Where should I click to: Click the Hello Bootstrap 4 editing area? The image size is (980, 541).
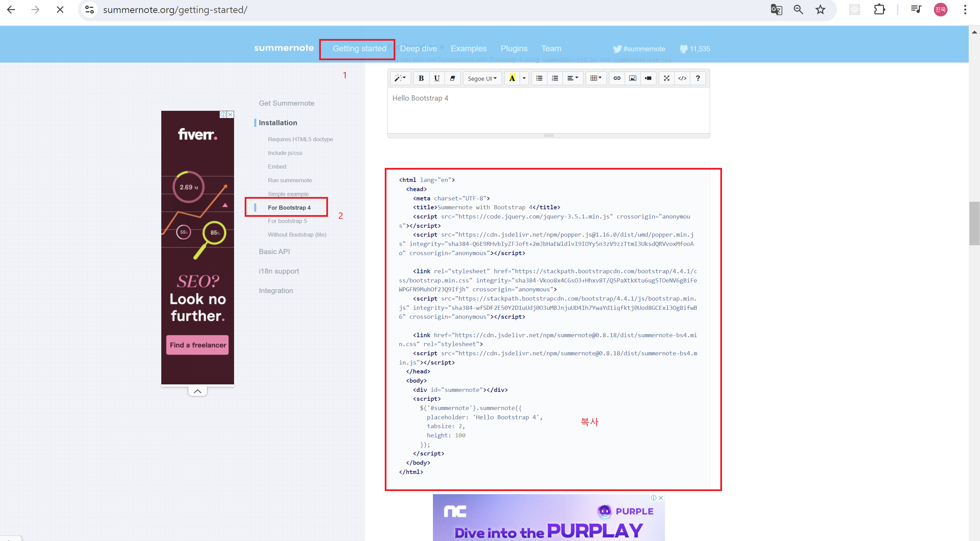pos(548,110)
